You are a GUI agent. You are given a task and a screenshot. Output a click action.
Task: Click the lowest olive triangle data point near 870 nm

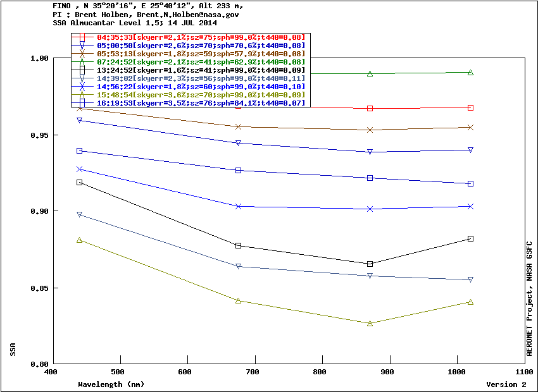(x=370, y=323)
